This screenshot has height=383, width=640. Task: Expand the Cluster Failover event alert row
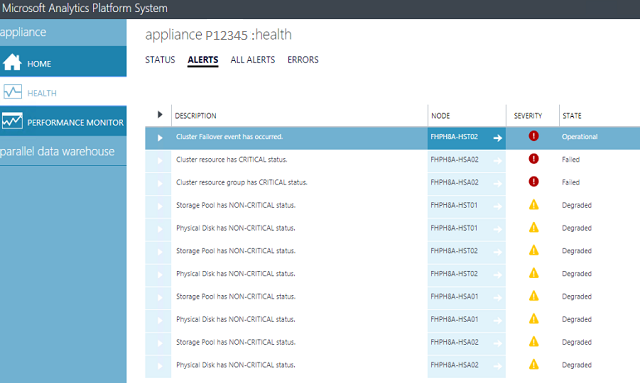(x=160, y=138)
